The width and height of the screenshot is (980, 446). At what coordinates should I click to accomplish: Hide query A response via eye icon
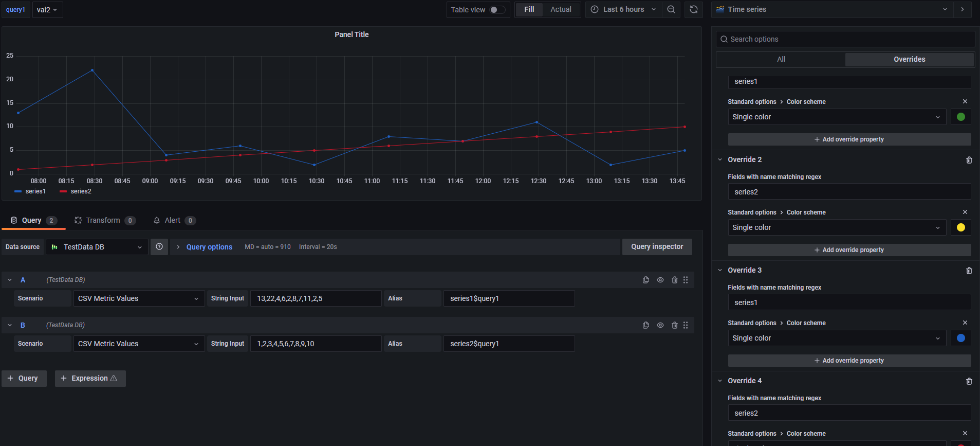660,280
